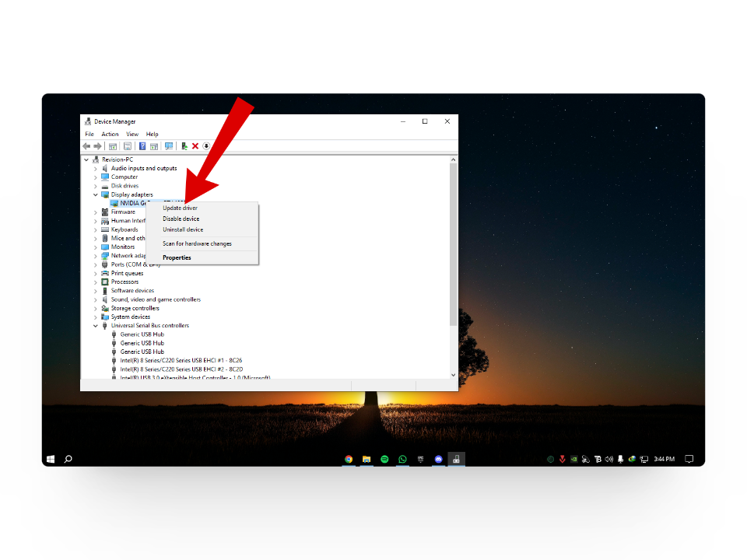
Task: Expand Sound, video and game controllers
Action: coord(95,300)
